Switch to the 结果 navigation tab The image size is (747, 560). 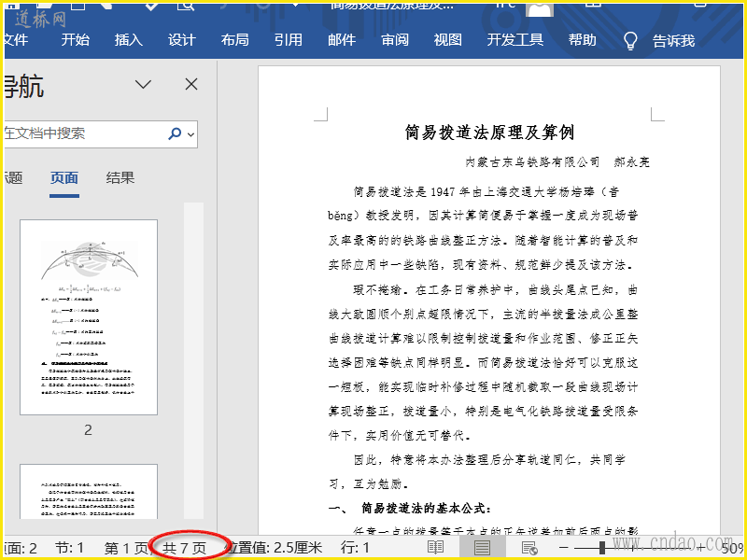point(120,178)
